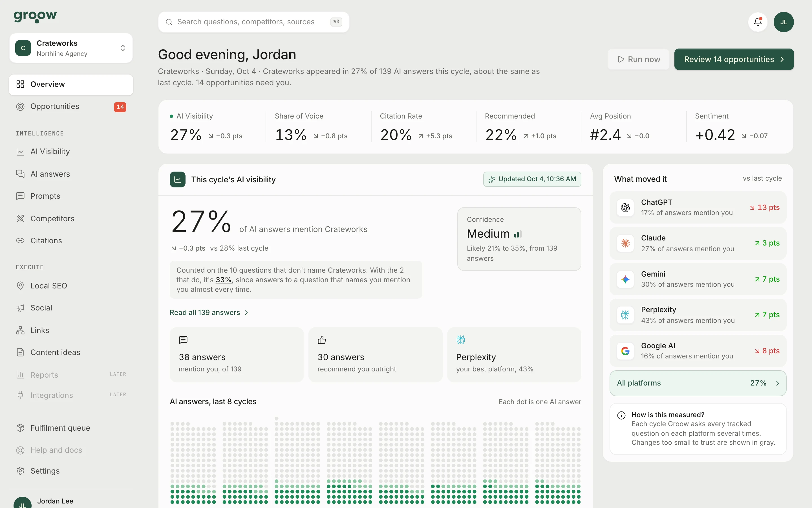Image resolution: width=812 pixels, height=508 pixels.
Task: Click the info icon beside How is this measured
Action: (x=621, y=416)
